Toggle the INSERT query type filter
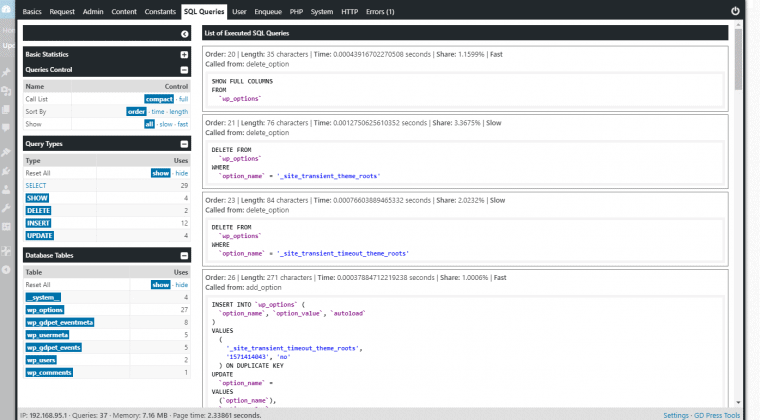 click(38, 223)
